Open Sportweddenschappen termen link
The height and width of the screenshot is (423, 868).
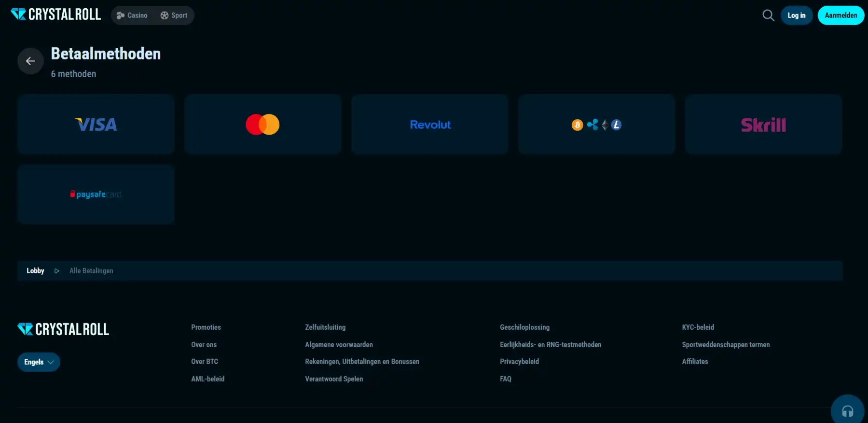[x=726, y=345]
